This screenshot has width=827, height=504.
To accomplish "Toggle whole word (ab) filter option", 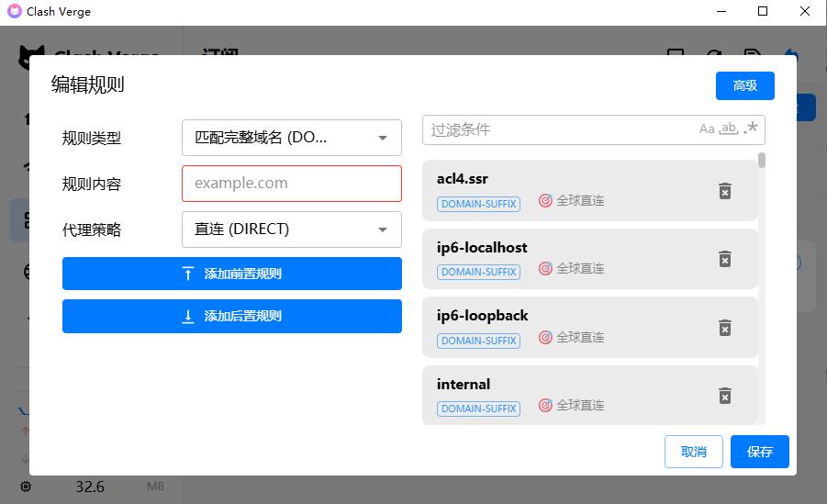I will (729, 129).
